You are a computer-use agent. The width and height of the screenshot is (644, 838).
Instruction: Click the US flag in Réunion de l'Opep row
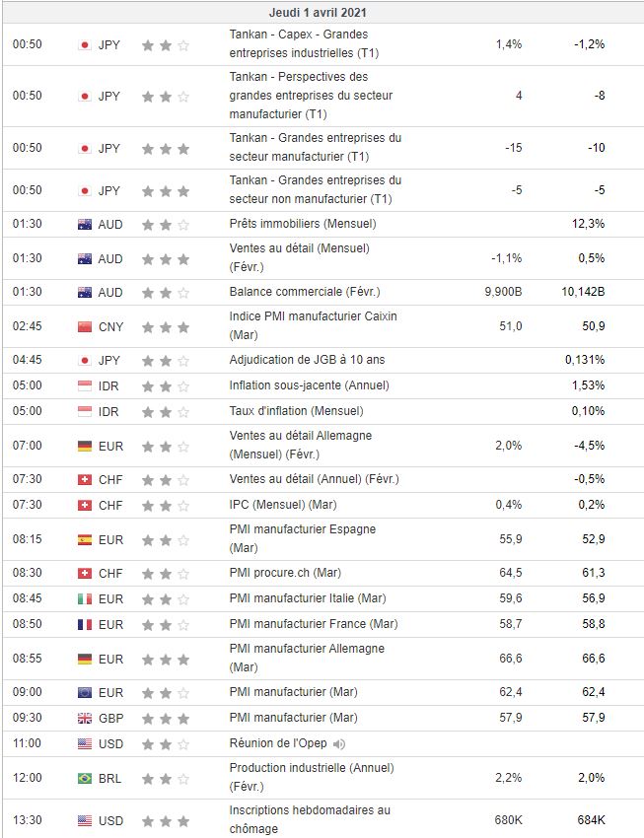[85, 743]
